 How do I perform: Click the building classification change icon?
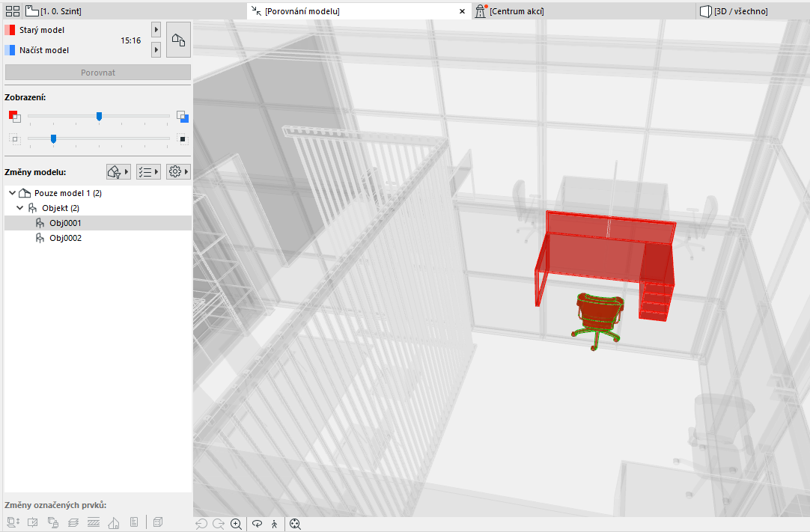[114, 522]
